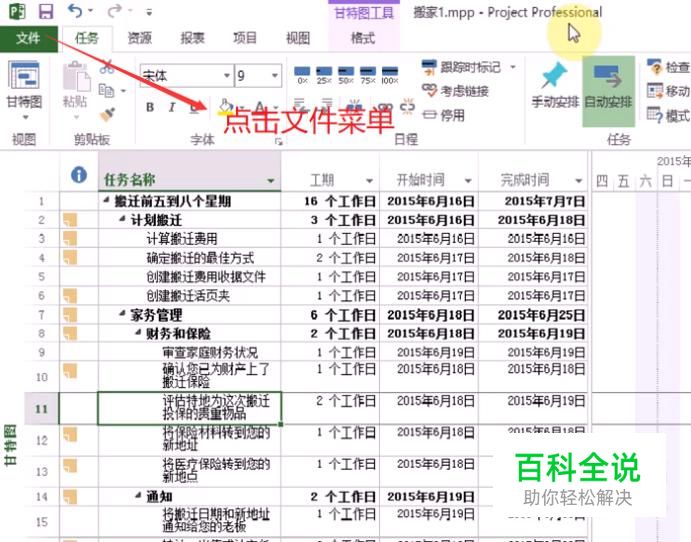Click the Undo arrow icon
This screenshot has height=542, width=691.
pos(75,11)
